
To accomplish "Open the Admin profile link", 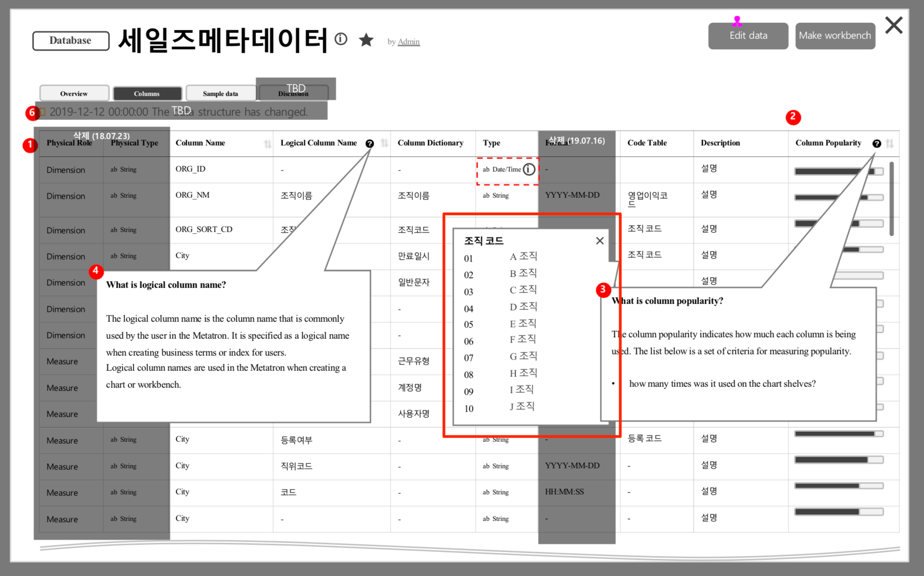I will tap(408, 41).
